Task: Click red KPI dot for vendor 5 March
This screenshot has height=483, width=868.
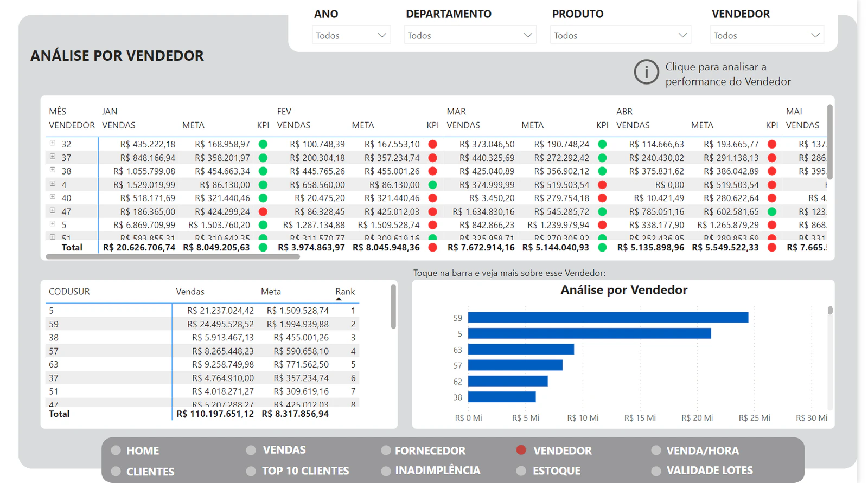Action: tap(602, 224)
